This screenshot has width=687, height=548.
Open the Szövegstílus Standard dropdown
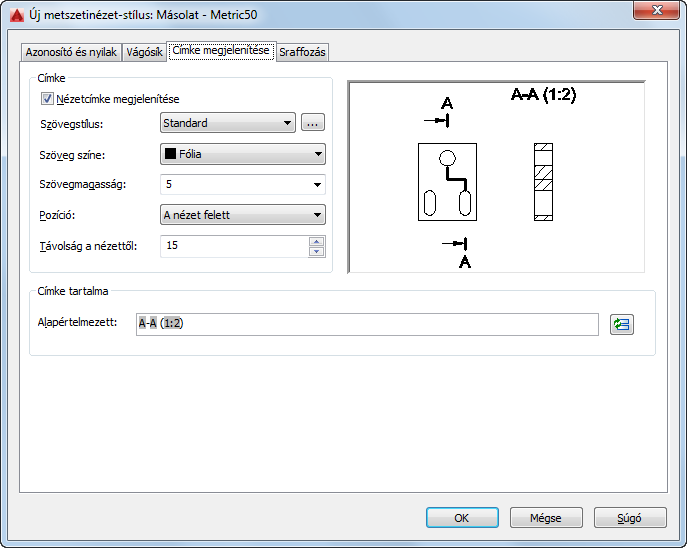click(x=228, y=123)
